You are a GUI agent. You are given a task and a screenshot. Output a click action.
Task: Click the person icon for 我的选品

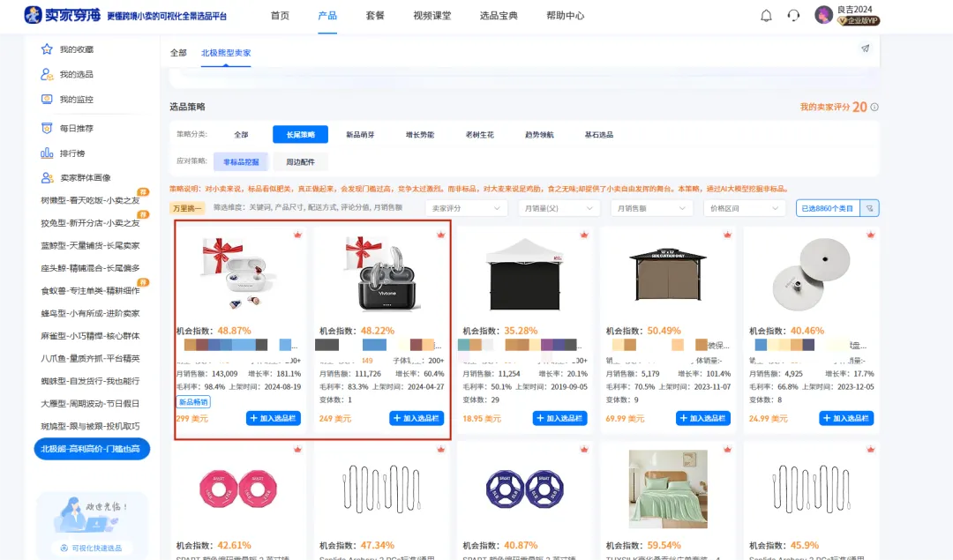point(47,74)
